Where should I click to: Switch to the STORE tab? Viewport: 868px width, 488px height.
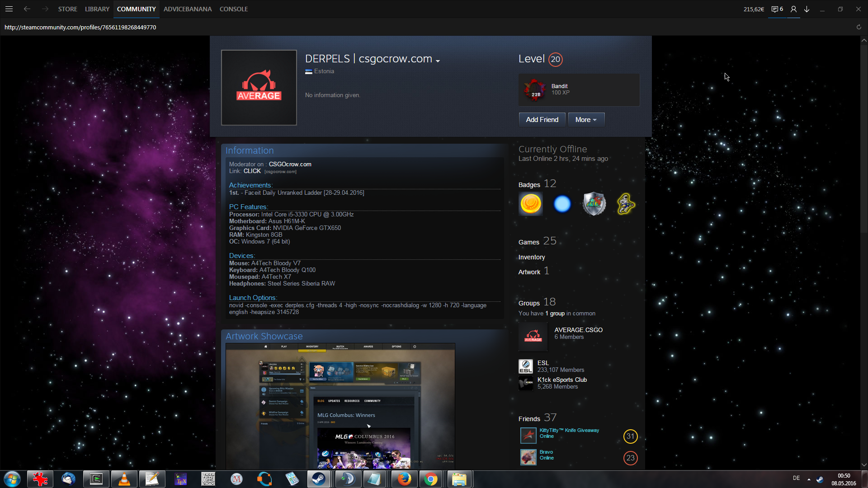(x=67, y=9)
